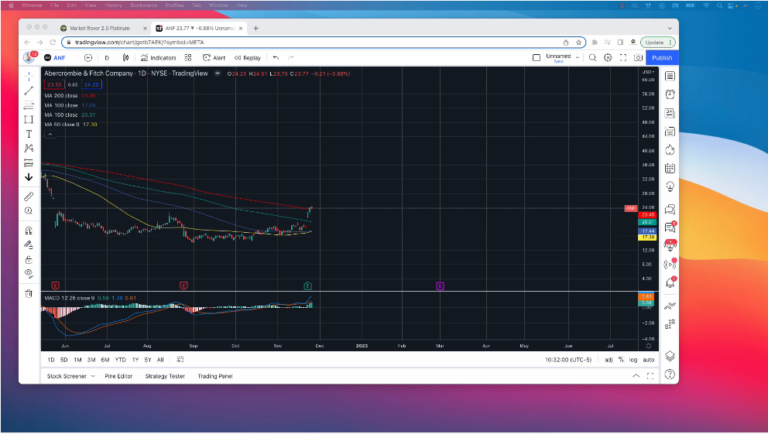
Task: Enter fullscreen chart mode
Action: coord(624,58)
